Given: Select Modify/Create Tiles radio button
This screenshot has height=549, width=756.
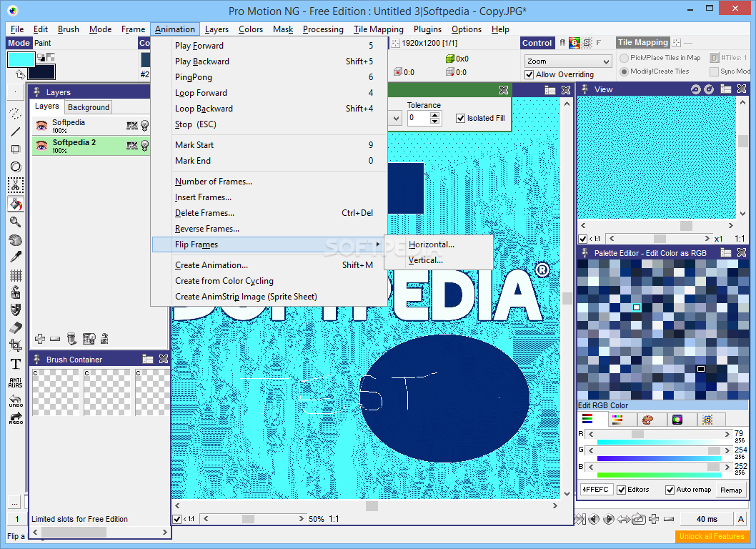Looking at the screenshot, I should pyautogui.click(x=624, y=71).
